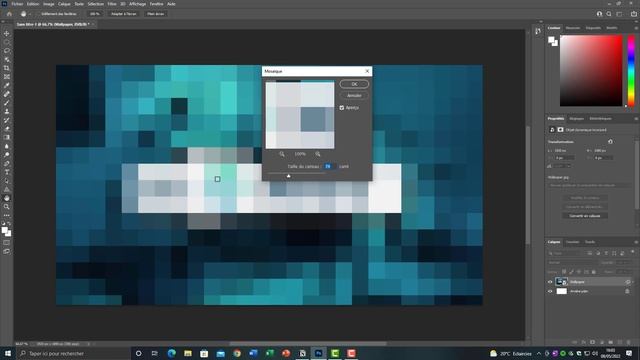Screen dimensions: 640x360
Task: Click the Windows search box in taskbar
Action: (x=73, y=353)
